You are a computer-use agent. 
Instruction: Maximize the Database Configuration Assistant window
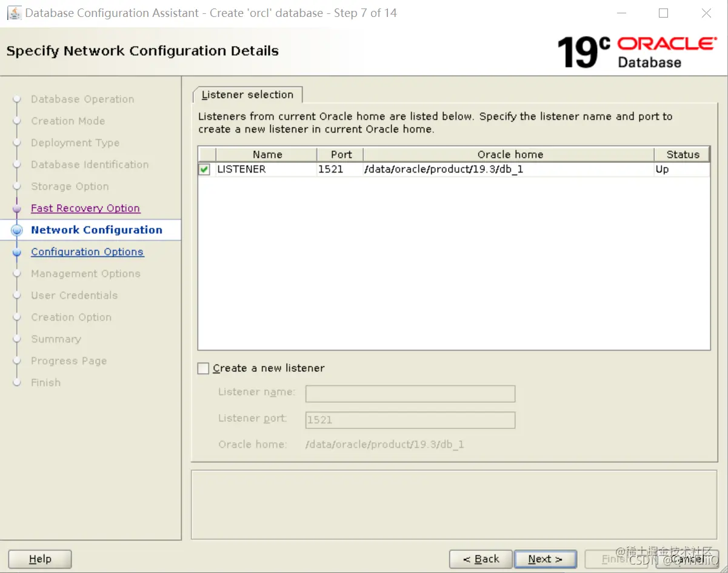point(663,13)
